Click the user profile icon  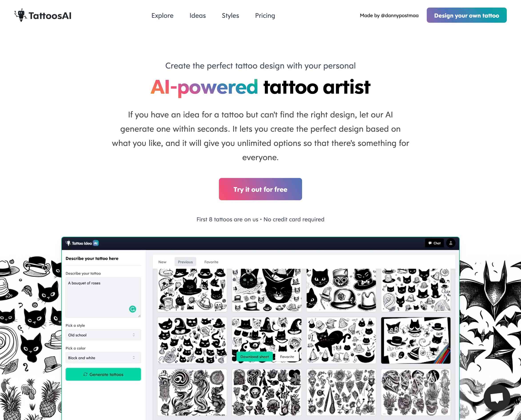pyautogui.click(x=451, y=243)
